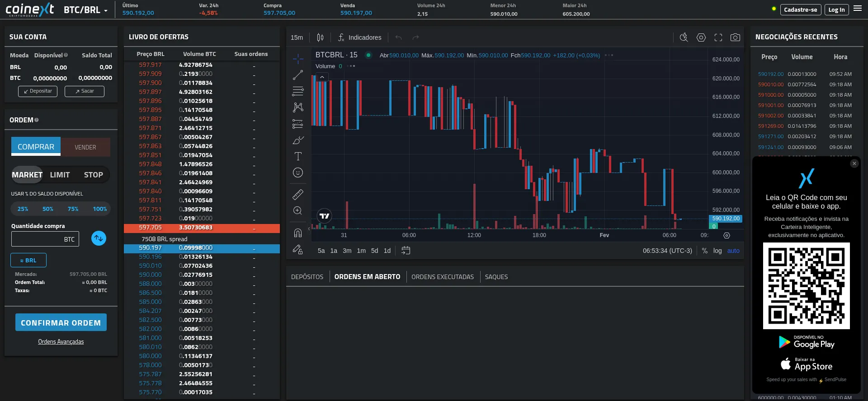Open Volume indicator more options dots
This screenshot has width=868, height=401.
[x=351, y=66]
